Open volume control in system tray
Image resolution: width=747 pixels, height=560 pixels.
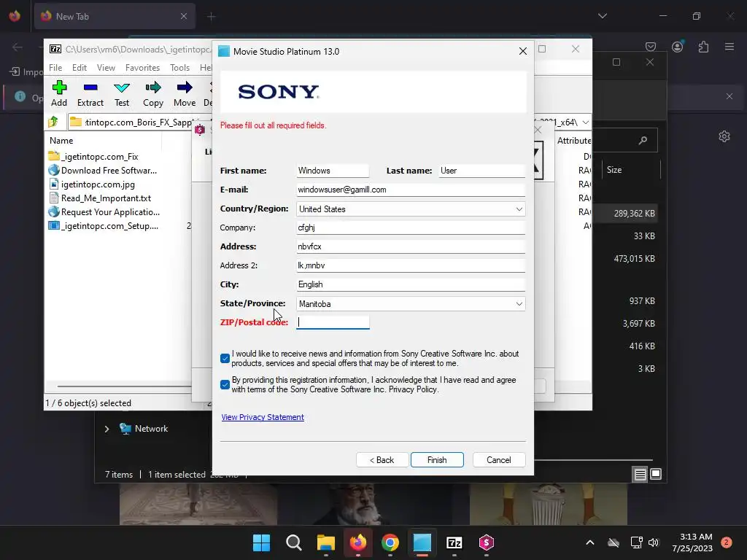coord(653,542)
